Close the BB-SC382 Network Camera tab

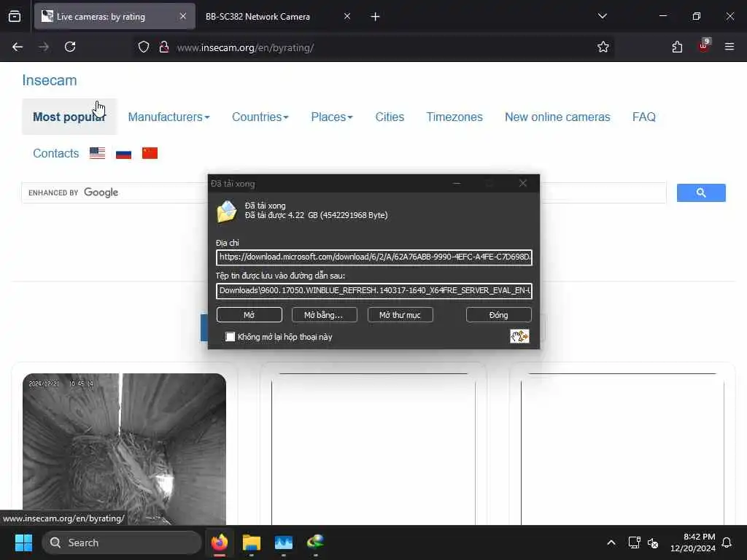(x=347, y=16)
